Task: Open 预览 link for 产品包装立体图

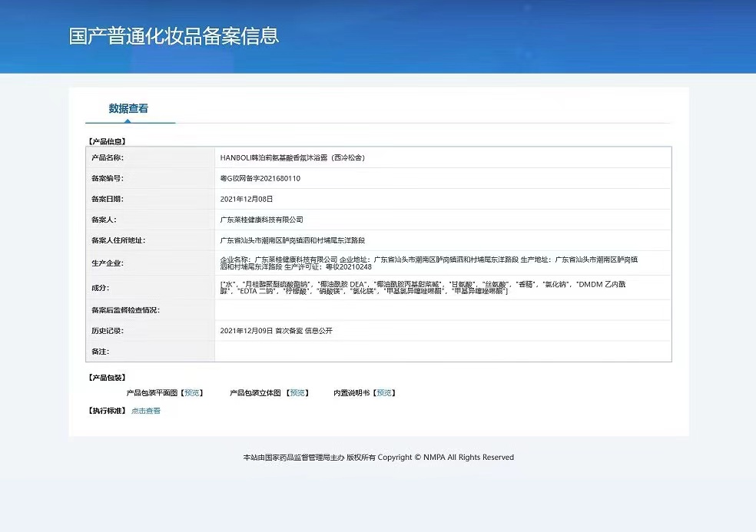Action: 297,393
